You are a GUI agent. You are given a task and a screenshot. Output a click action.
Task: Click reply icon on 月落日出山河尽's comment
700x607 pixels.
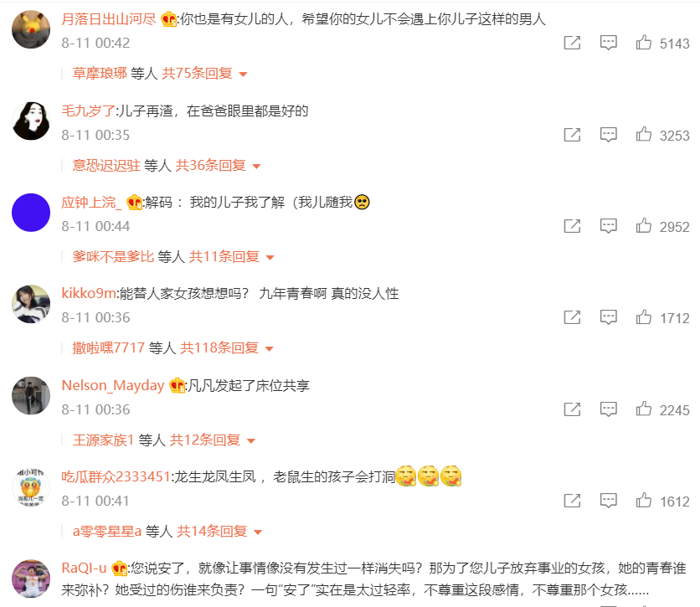609,43
